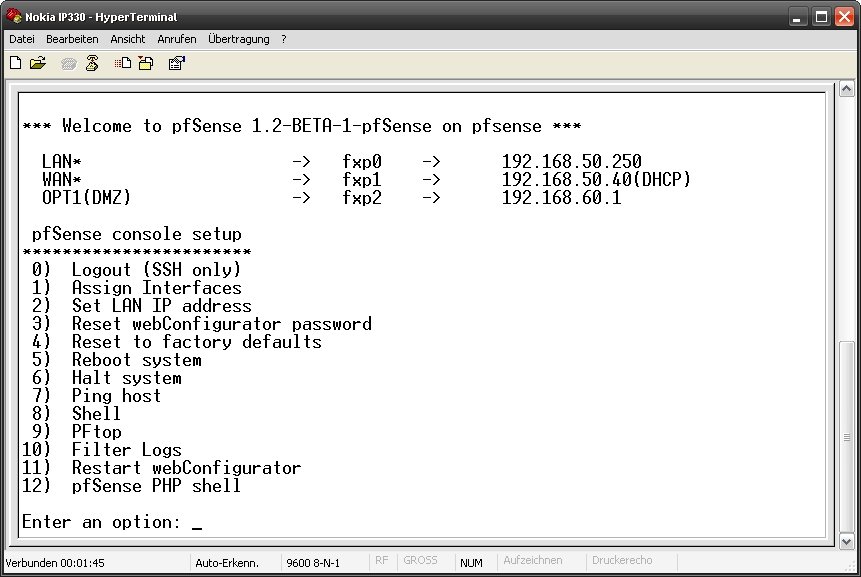Click the Receive toolbar icon
This screenshot has width=861, height=577.
pos(146,63)
